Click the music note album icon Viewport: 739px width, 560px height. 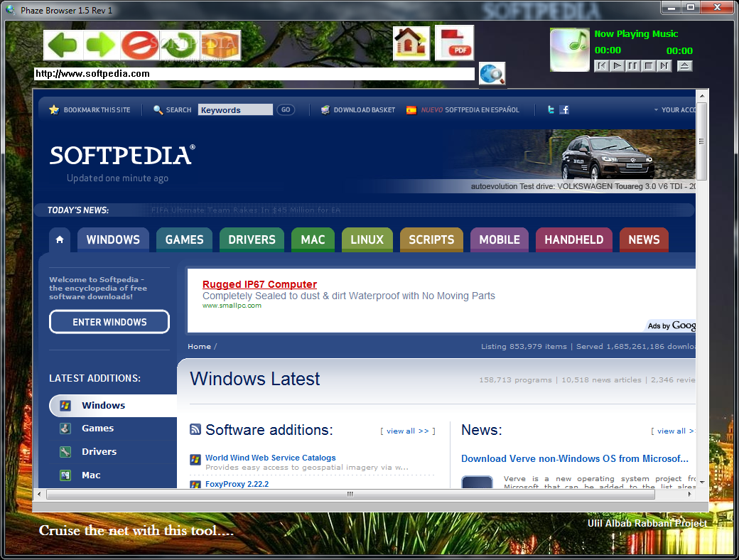click(x=570, y=50)
